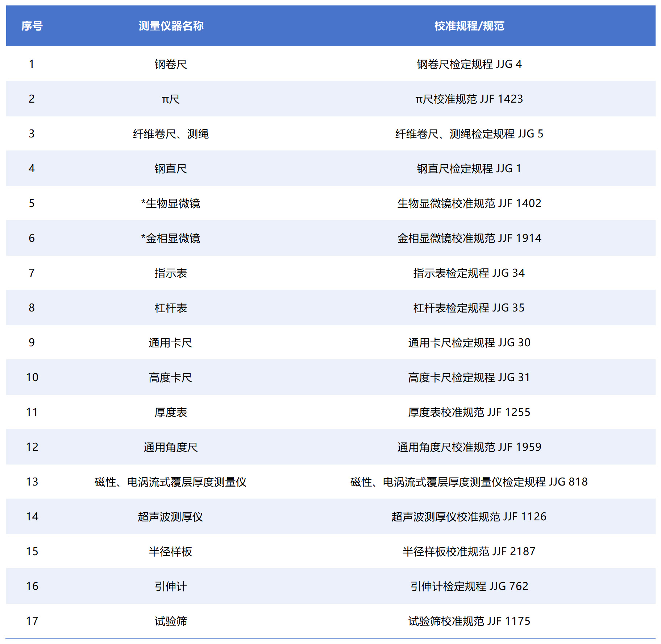Click the 金相显微镜校准规范 JJF 1914 text
661x644 pixels.
point(469,238)
